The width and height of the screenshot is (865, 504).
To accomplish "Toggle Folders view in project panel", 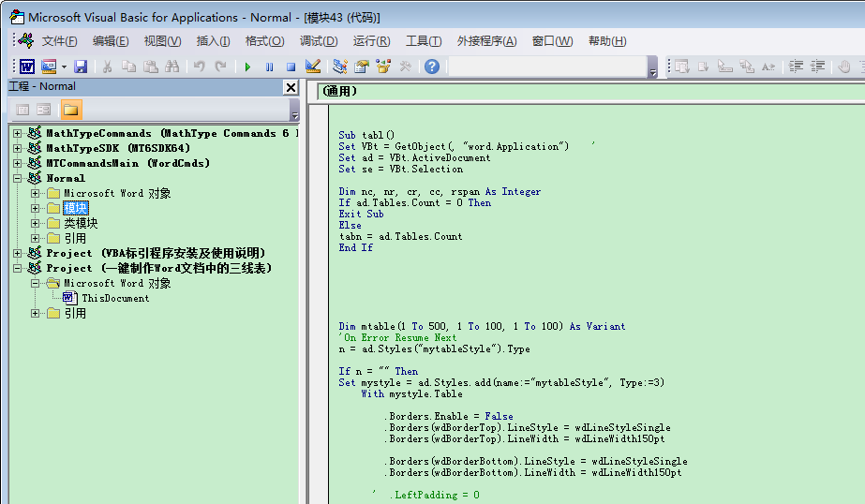I will pos(71,110).
